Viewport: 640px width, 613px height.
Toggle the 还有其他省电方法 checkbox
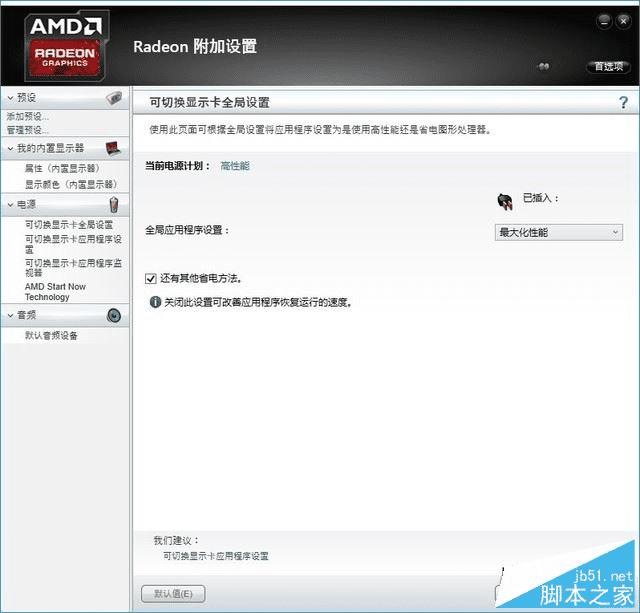coord(151,279)
